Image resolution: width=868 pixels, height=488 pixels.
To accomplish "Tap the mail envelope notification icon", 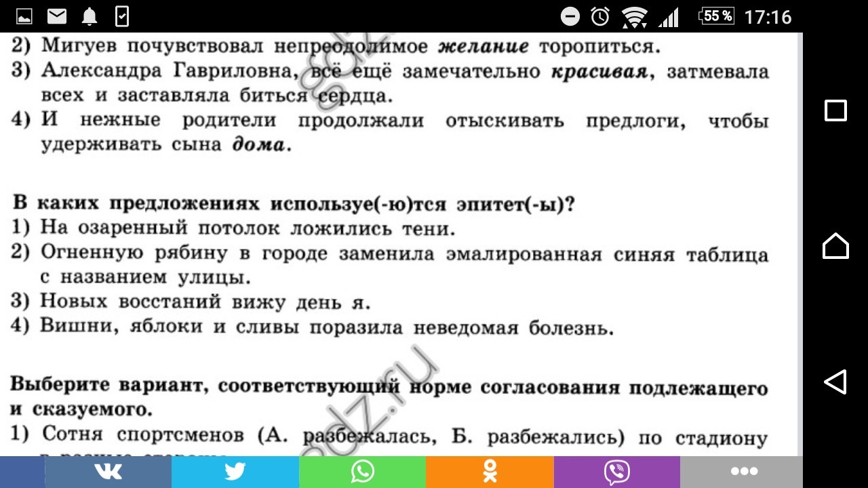I will pyautogui.click(x=57, y=16).
